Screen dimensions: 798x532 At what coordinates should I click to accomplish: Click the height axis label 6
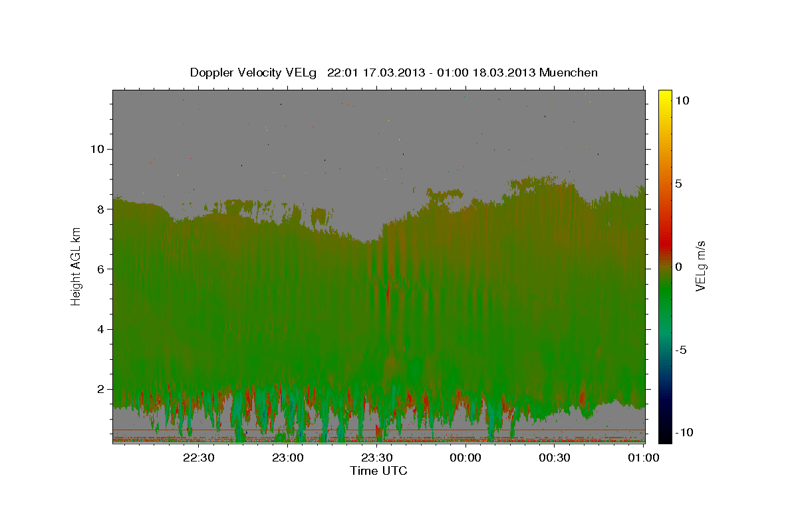101,269
